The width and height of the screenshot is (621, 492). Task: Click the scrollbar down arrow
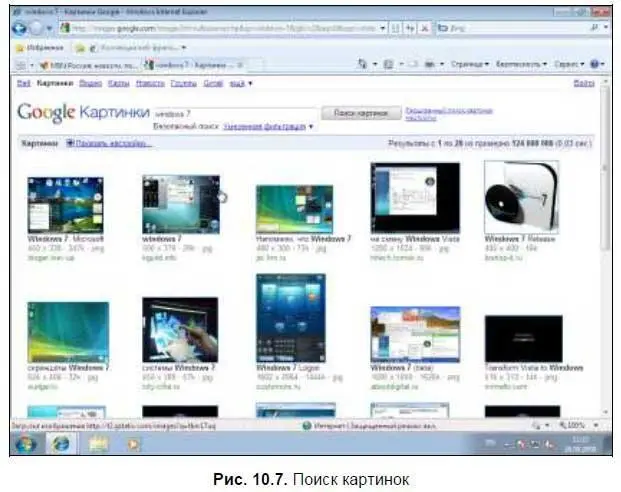(605, 412)
